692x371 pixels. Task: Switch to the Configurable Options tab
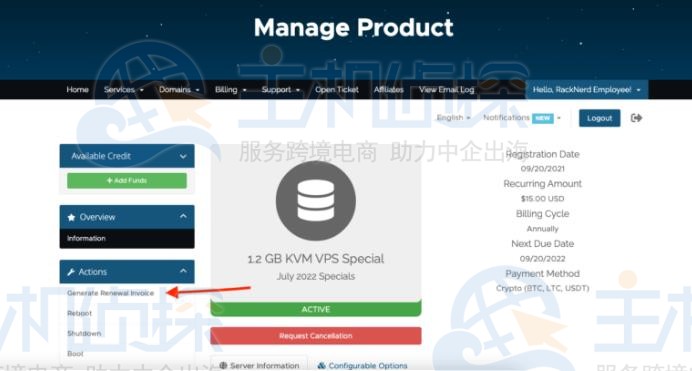coord(362,366)
